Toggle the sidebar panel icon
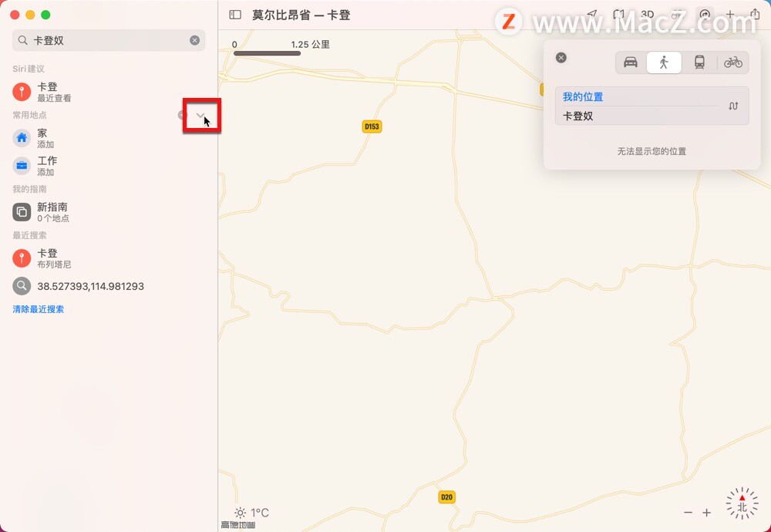This screenshot has height=532, width=771. pos(235,15)
